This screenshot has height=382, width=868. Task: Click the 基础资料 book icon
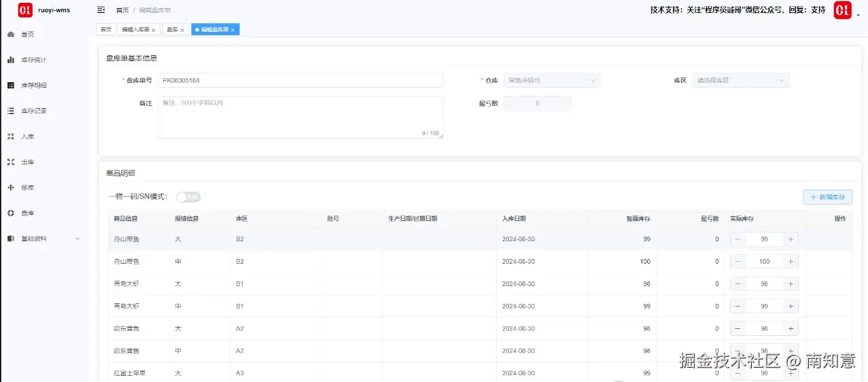coord(10,239)
